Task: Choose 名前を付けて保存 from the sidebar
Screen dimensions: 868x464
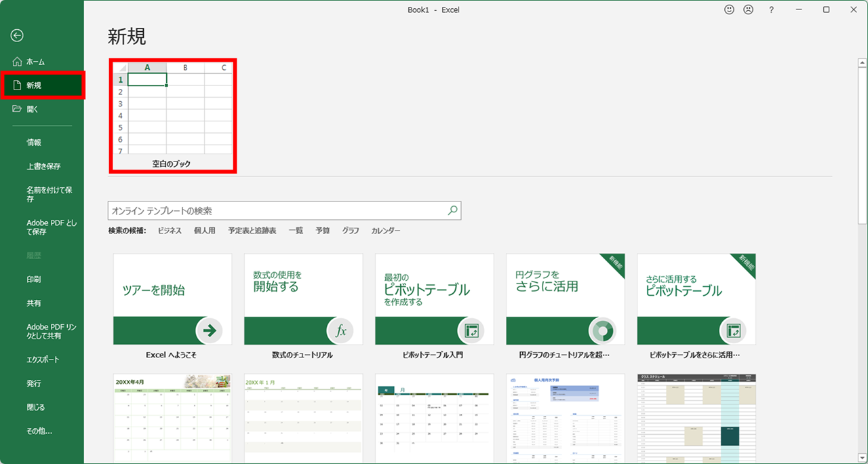Action: 49,195
